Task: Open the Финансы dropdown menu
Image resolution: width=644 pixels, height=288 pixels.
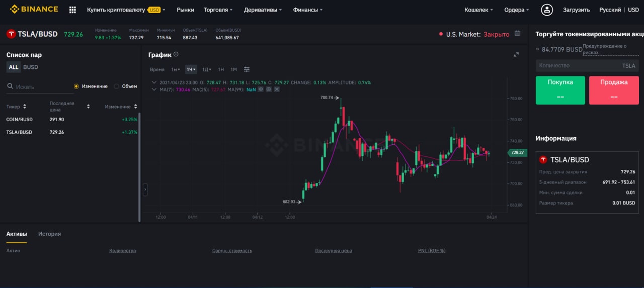Action: (308, 10)
